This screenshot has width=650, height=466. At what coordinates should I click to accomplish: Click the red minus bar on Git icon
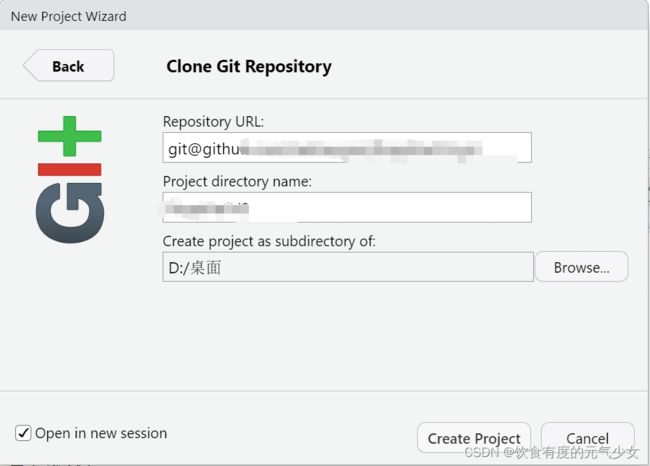pos(70,169)
